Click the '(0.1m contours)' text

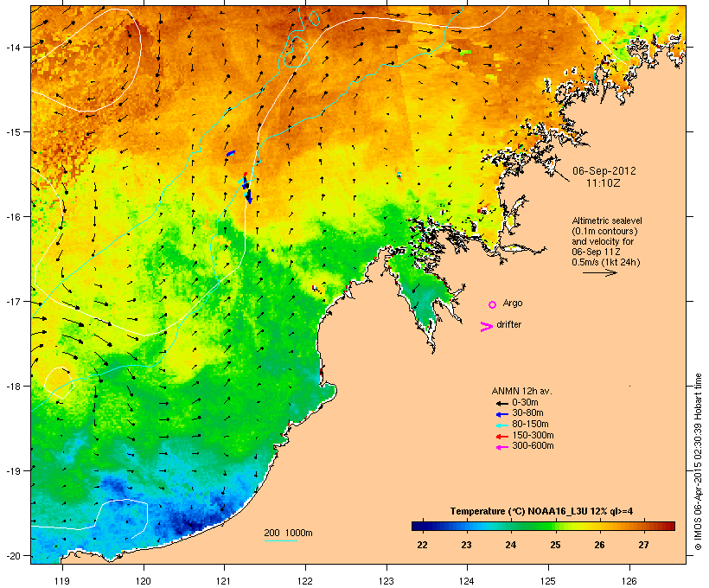tap(604, 231)
